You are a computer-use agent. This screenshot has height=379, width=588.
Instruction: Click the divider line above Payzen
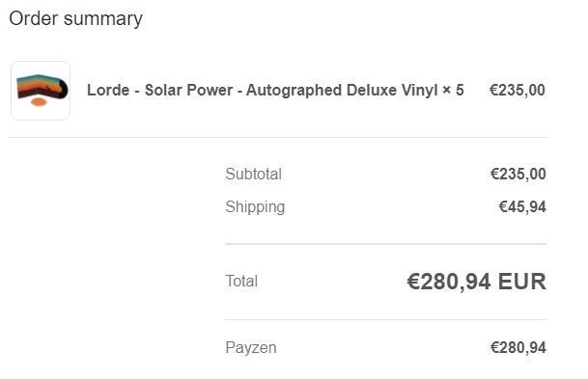coord(385,320)
